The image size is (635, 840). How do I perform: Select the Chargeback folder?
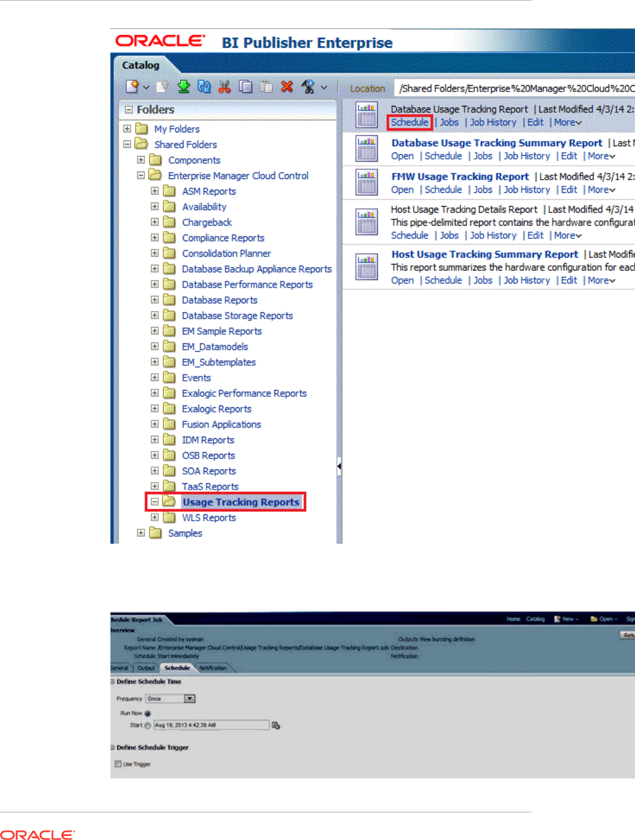(207, 222)
